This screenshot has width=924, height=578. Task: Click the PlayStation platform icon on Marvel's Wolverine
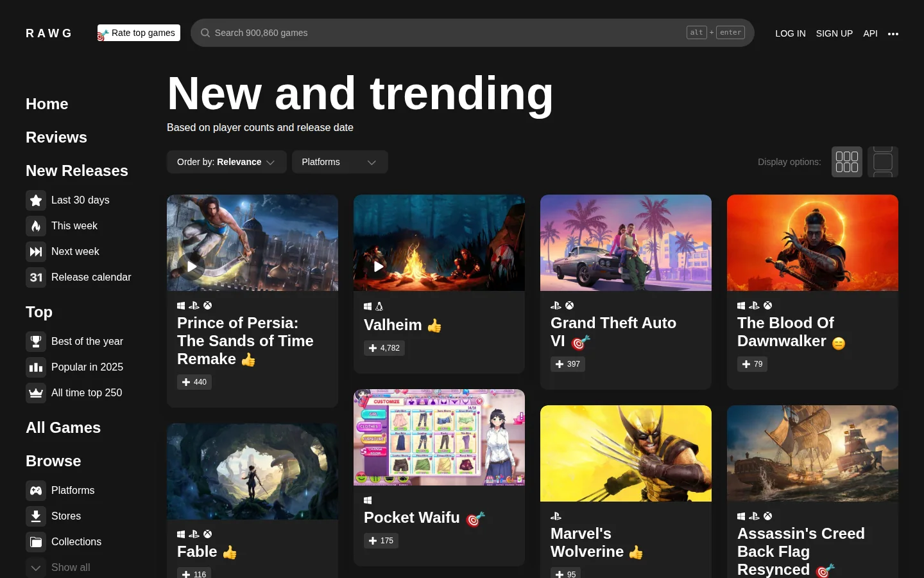click(556, 516)
